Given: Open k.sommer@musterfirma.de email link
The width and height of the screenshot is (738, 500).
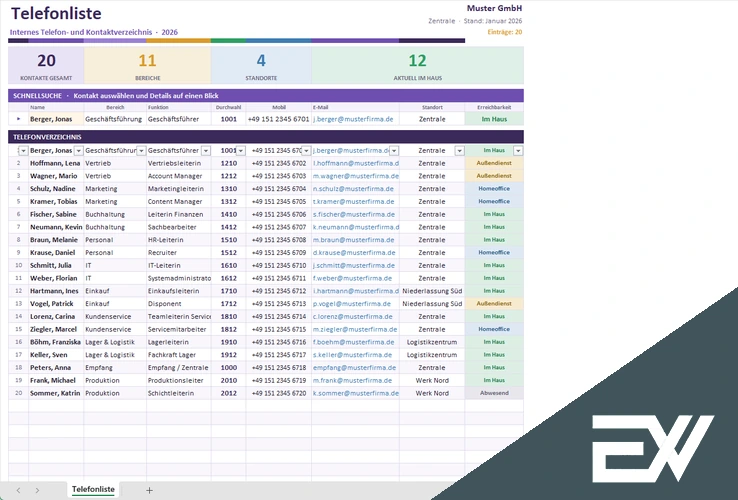Looking at the screenshot, I should tap(356, 393).
